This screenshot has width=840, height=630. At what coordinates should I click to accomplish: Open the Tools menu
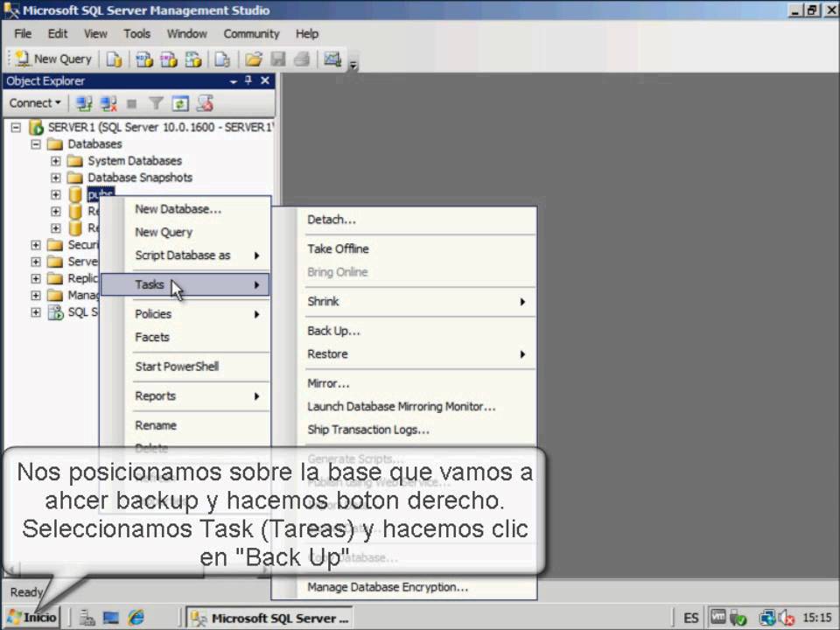pyautogui.click(x=136, y=34)
